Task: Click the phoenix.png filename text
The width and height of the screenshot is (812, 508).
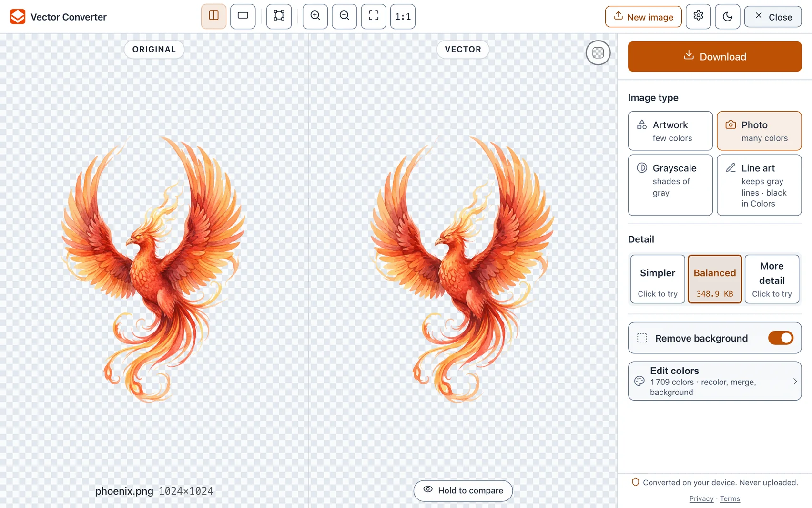Action: [x=124, y=491]
